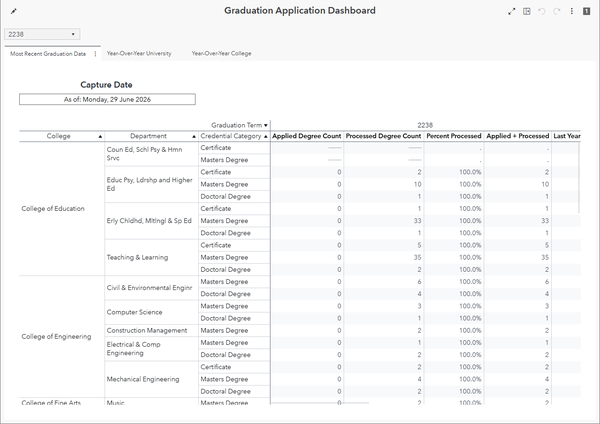Screen dimensions: 600x424
Task: Select the Computer Science department
Action: click(151, 312)
